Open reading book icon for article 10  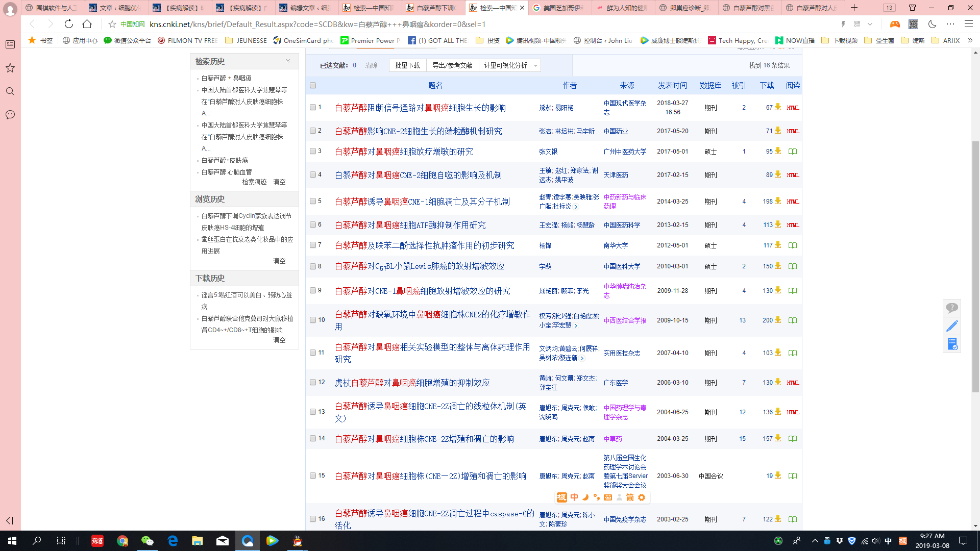click(793, 320)
